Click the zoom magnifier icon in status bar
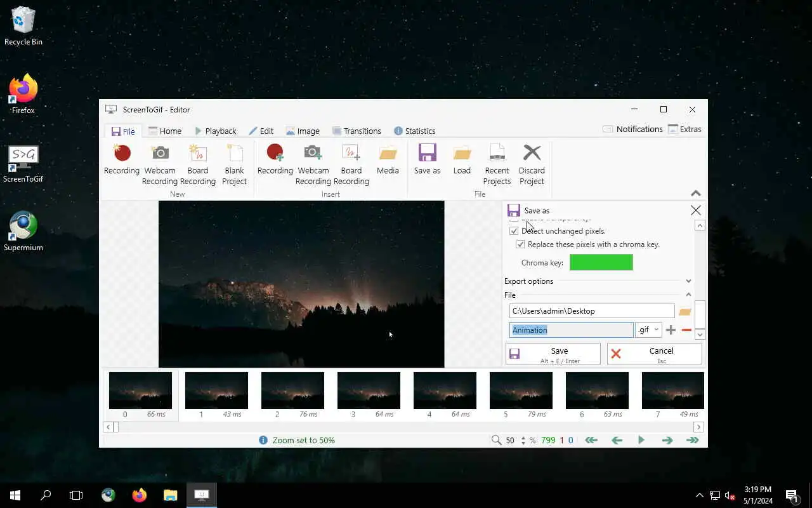Screen dimensions: 812x508 point(497,440)
